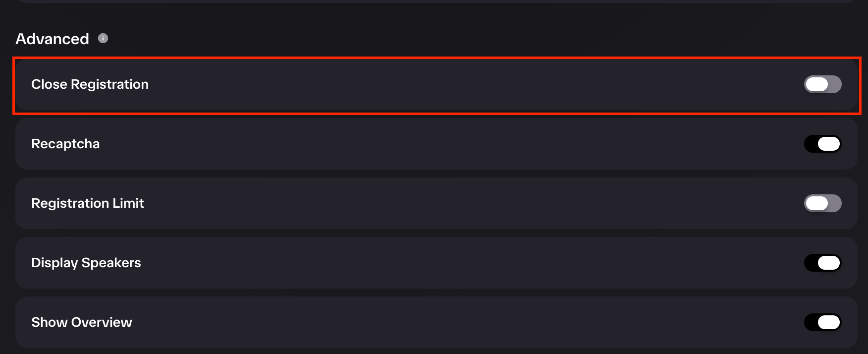Open the info tooltip icon beside Advanced
This screenshot has height=354, width=868.
coord(103,38)
